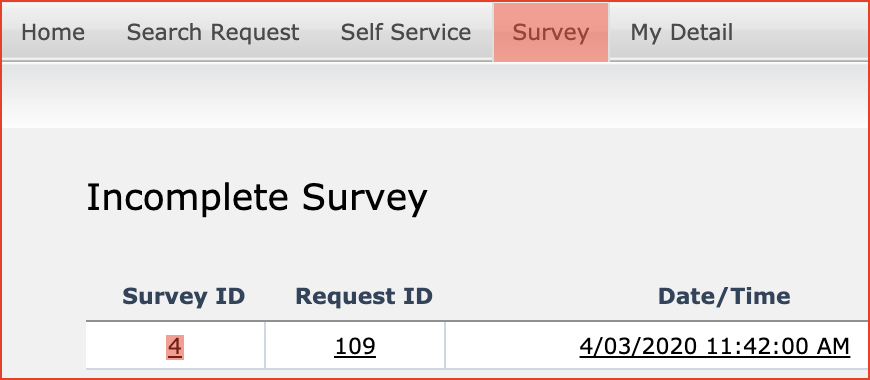
Task: Open survey ID 4 link
Action: [174, 347]
